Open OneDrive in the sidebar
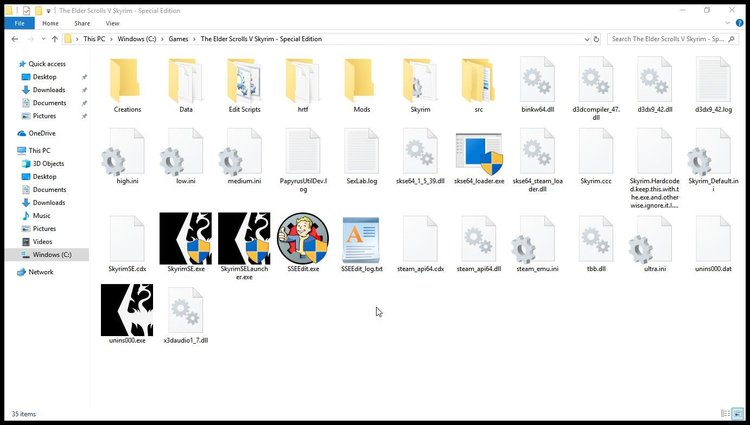This screenshot has height=425, width=750. (42, 133)
